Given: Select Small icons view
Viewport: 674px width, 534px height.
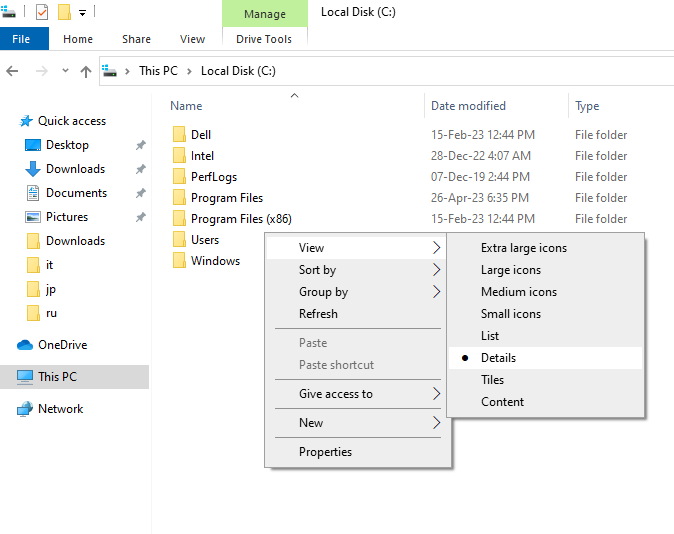Looking at the screenshot, I should point(545,314).
